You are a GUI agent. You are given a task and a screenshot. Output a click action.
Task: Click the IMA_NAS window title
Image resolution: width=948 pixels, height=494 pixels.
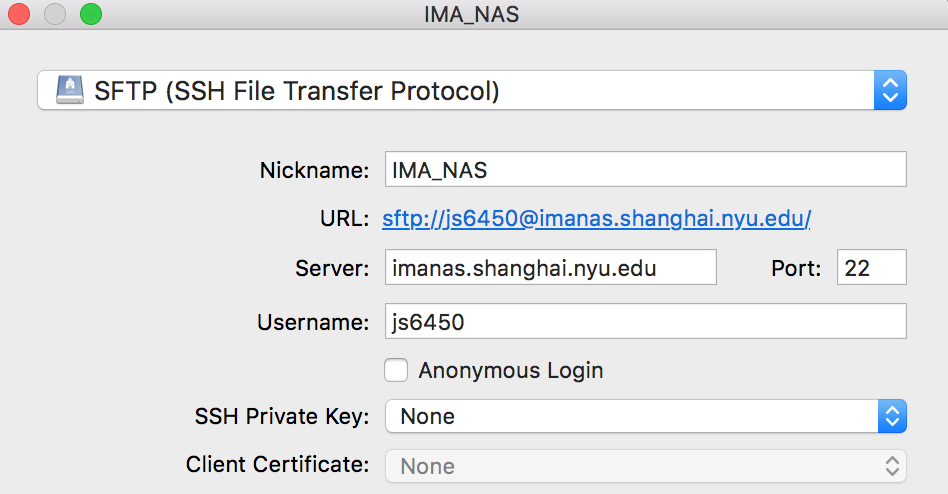(472, 14)
